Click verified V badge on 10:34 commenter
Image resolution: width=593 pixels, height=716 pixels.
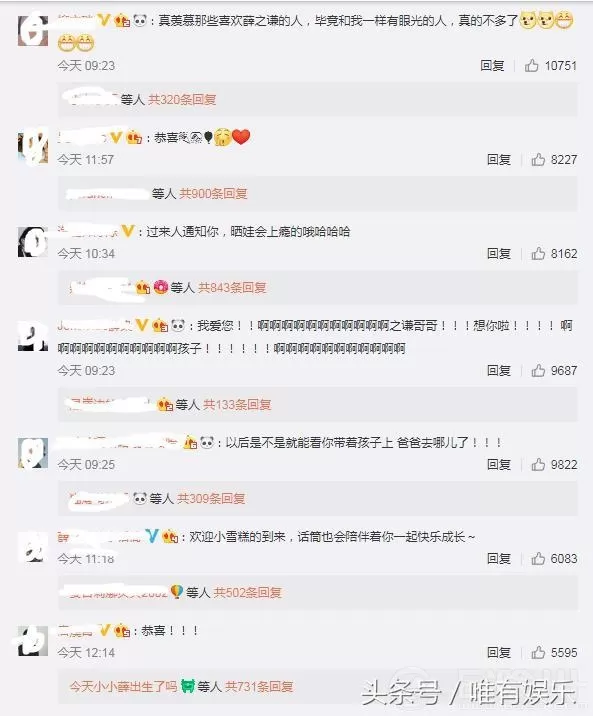(x=128, y=231)
